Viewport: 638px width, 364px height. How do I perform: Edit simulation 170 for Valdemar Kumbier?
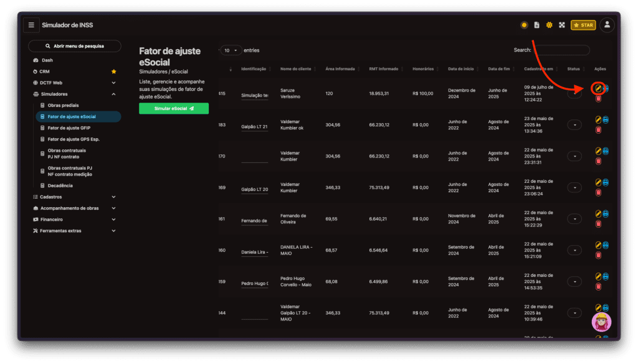tap(598, 151)
